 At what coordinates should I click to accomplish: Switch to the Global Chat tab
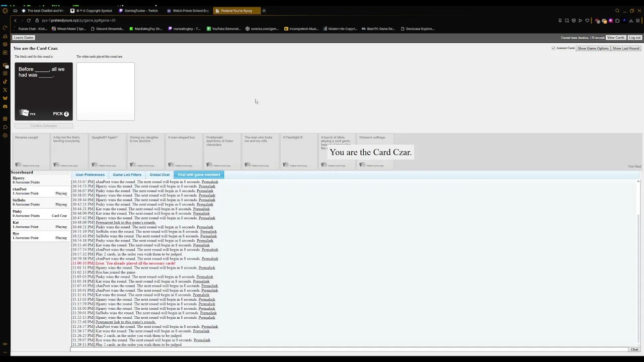[159, 174]
